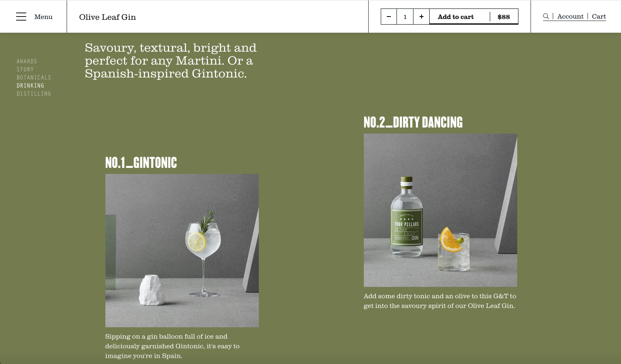Click the Menu text label
Screen dimensions: 621x364
43,17
